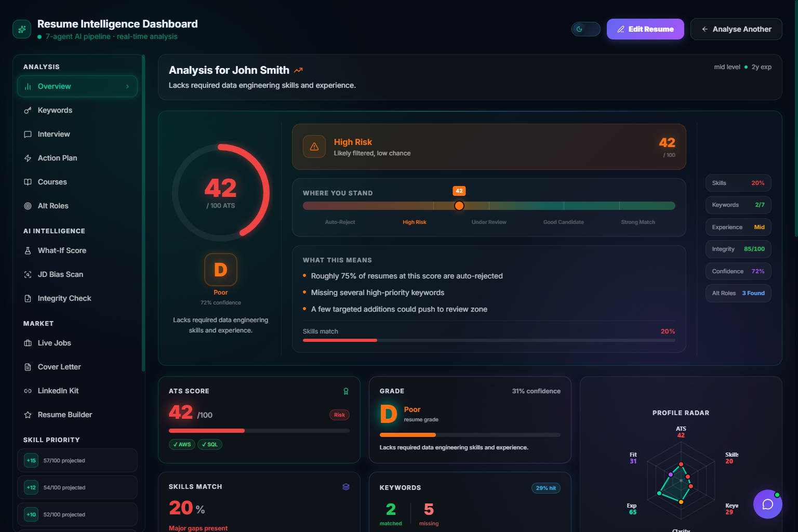798x532 pixels.
Task: Open the Interview menu item
Action: (77, 134)
